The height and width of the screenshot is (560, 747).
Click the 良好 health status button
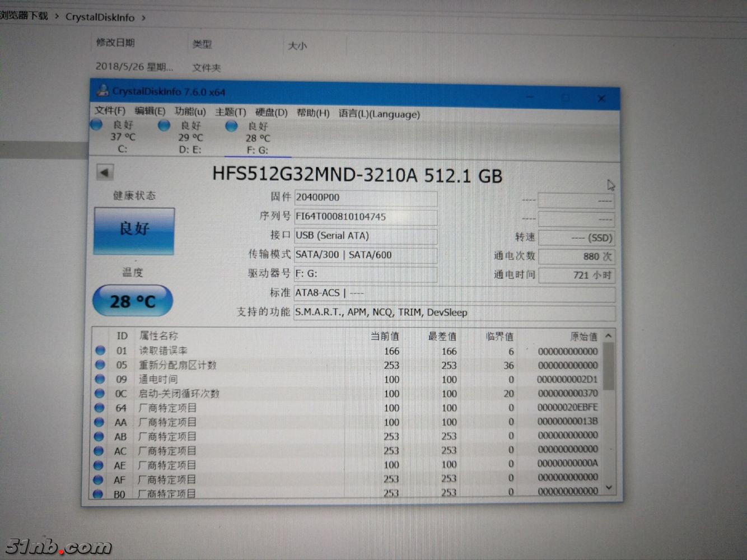coord(134,230)
